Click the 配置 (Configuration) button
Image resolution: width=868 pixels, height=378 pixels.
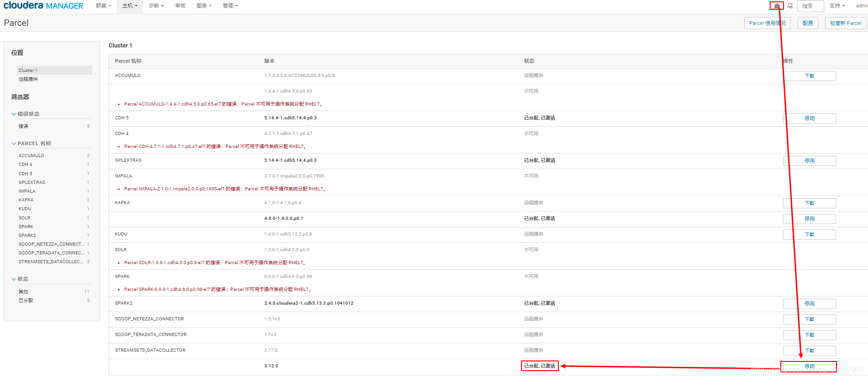point(808,23)
